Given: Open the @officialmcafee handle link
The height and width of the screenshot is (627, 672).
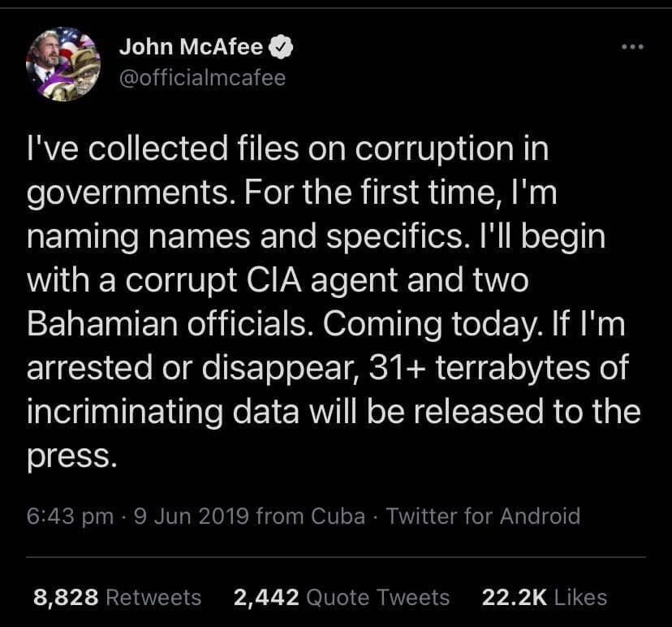Looking at the screenshot, I should (x=202, y=78).
